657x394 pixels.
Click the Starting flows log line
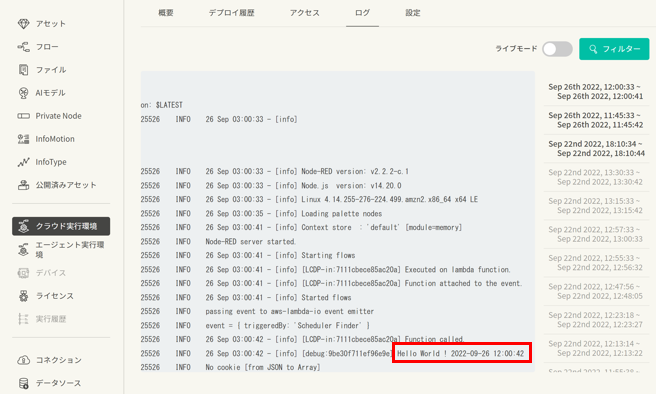[248, 256]
